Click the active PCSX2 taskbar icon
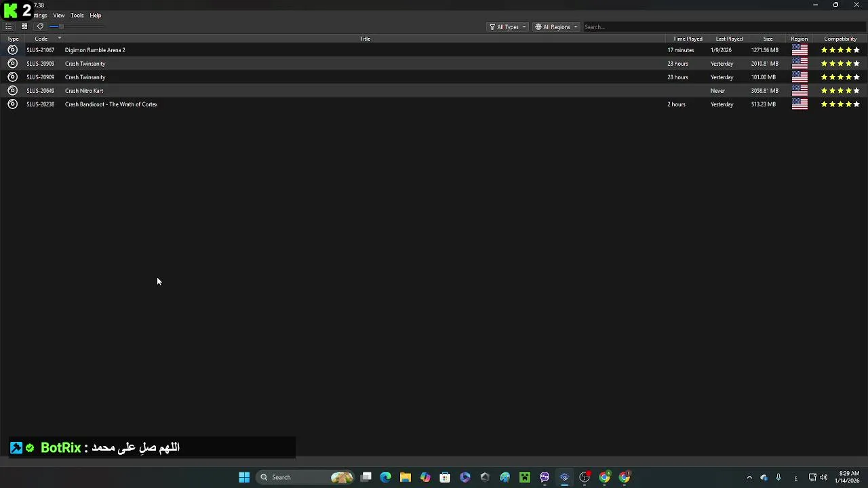The image size is (868, 488). [x=564, y=477]
